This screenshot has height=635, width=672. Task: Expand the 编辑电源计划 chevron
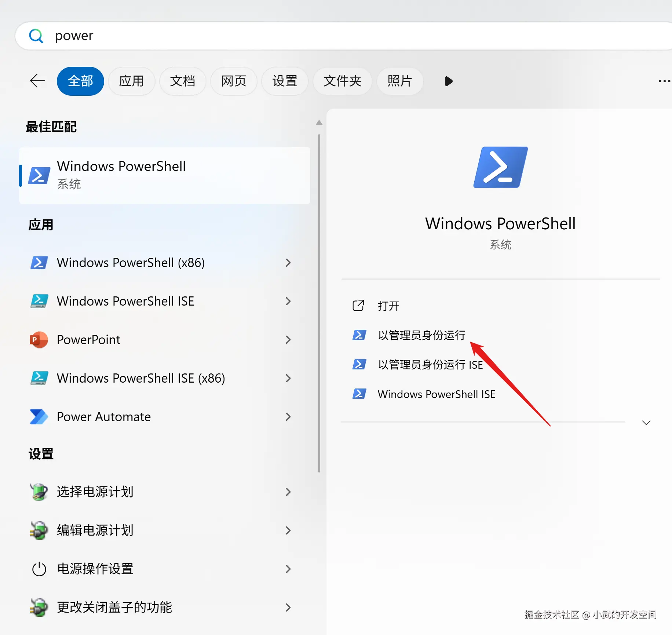click(288, 530)
